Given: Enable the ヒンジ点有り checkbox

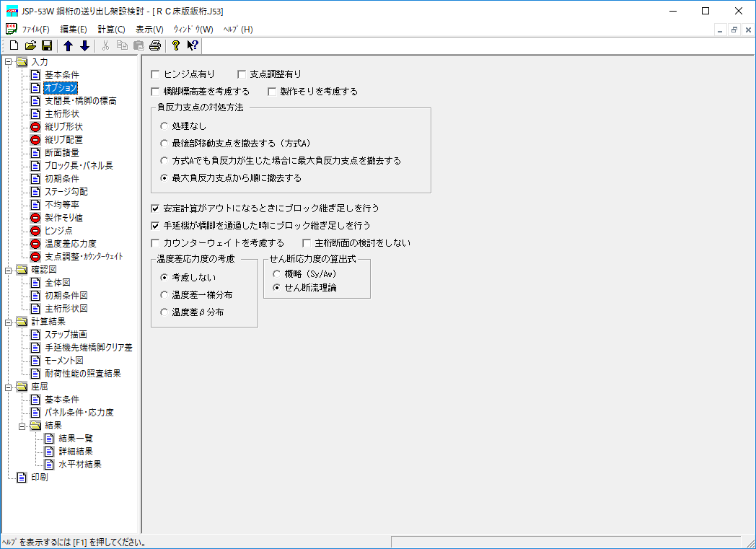Looking at the screenshot, I should pyautogui.click(x=155, y=74).
